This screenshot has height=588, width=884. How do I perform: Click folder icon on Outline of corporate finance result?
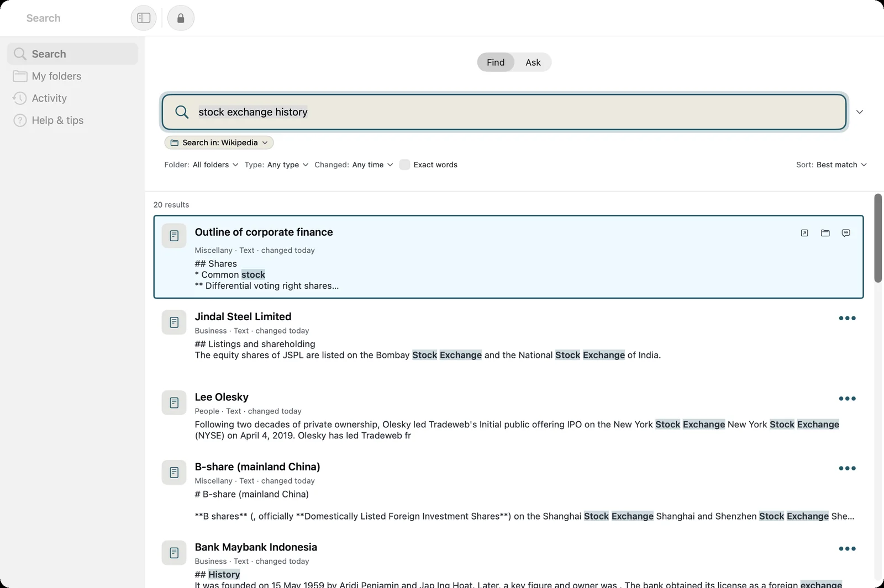pyautogui.click(x=825, y=233)
